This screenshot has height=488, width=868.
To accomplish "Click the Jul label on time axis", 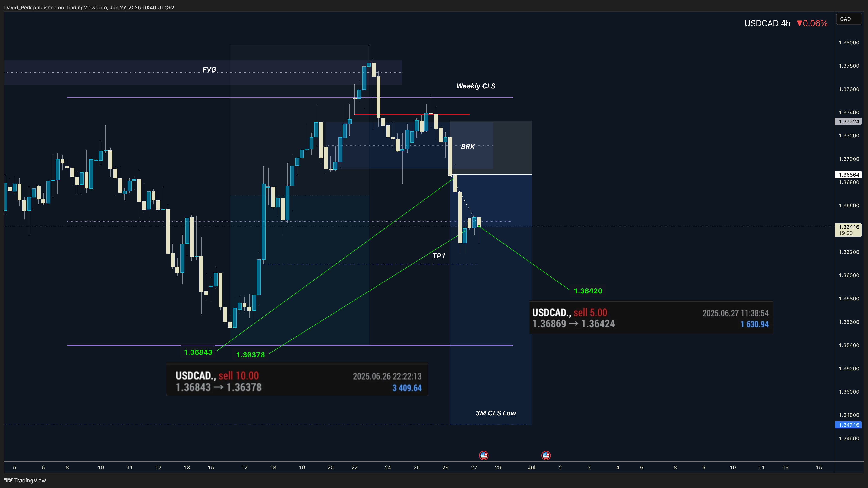I will pos(531,467).
